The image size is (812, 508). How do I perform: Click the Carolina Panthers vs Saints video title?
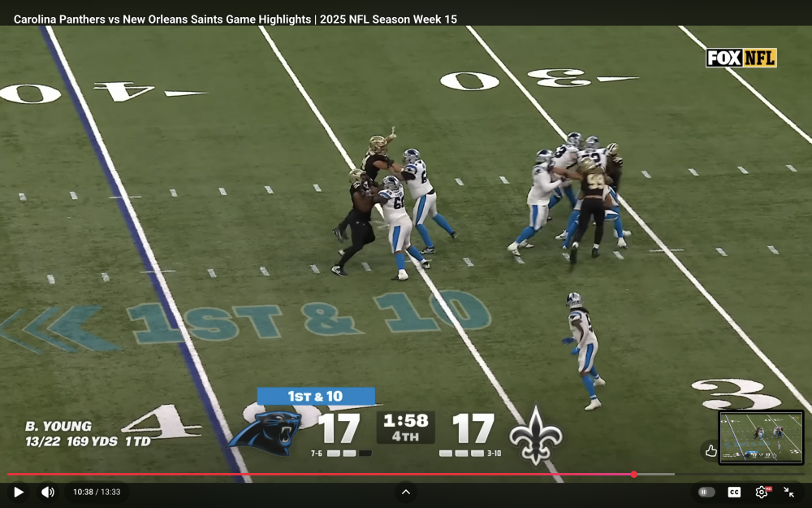(x=235, y=19)
